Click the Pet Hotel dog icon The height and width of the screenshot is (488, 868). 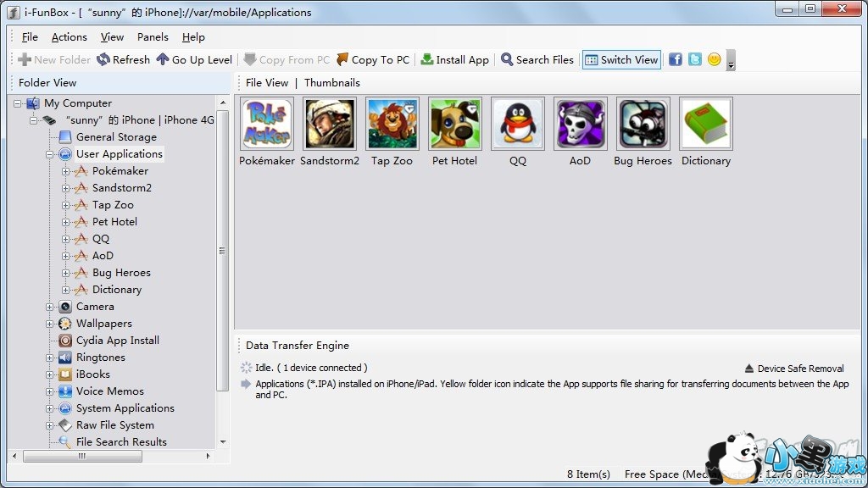(454, 124)
